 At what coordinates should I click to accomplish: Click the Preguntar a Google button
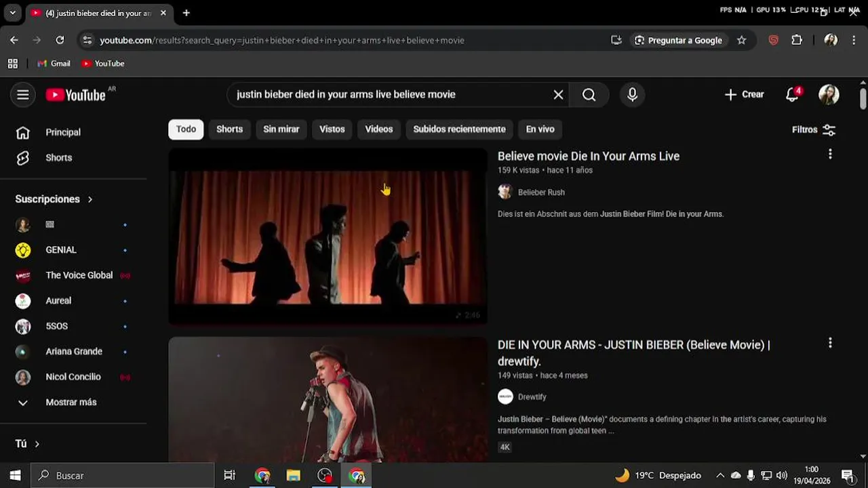click(678, 41)
